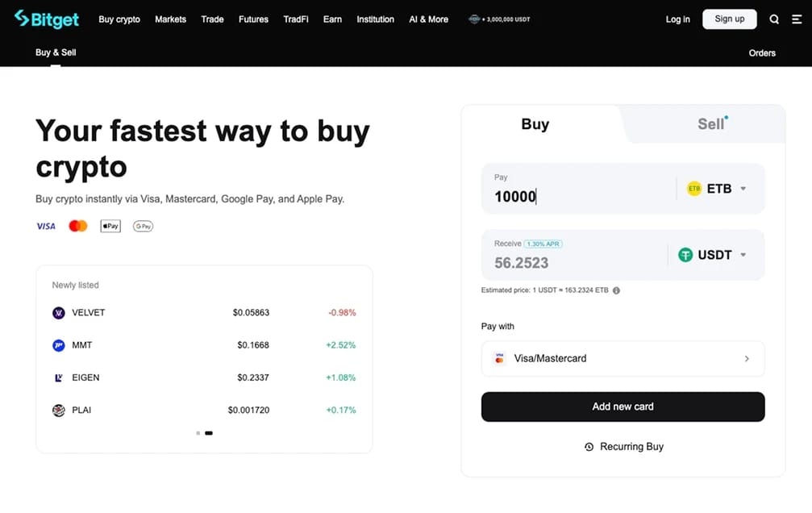
Task: Click the Recurring Buy clock icon
Action: (x=589, y=447)
